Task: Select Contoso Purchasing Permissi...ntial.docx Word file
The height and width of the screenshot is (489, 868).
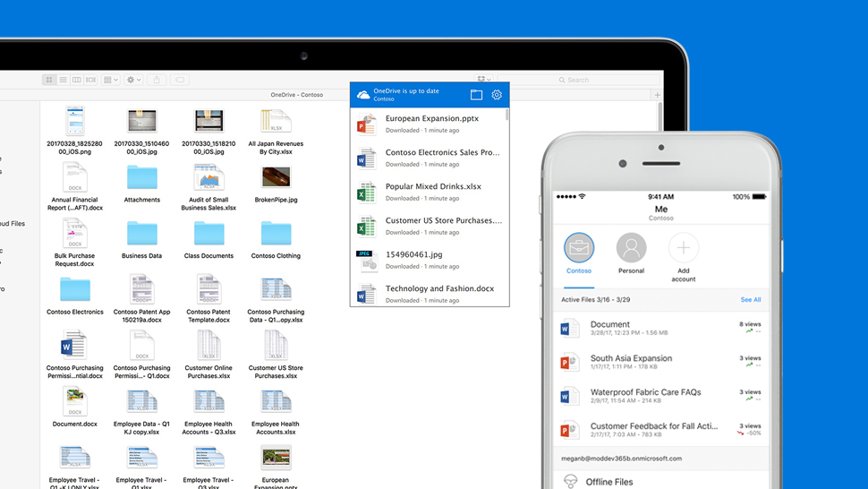Action: click(x=75, y=355)
